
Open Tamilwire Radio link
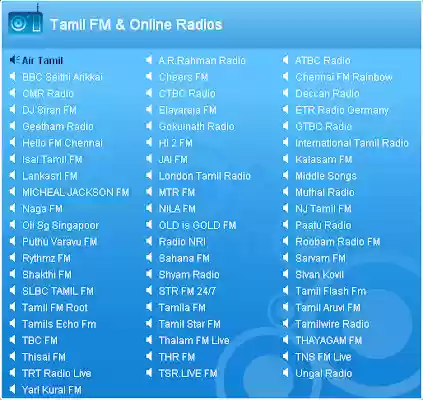point(332,324)
